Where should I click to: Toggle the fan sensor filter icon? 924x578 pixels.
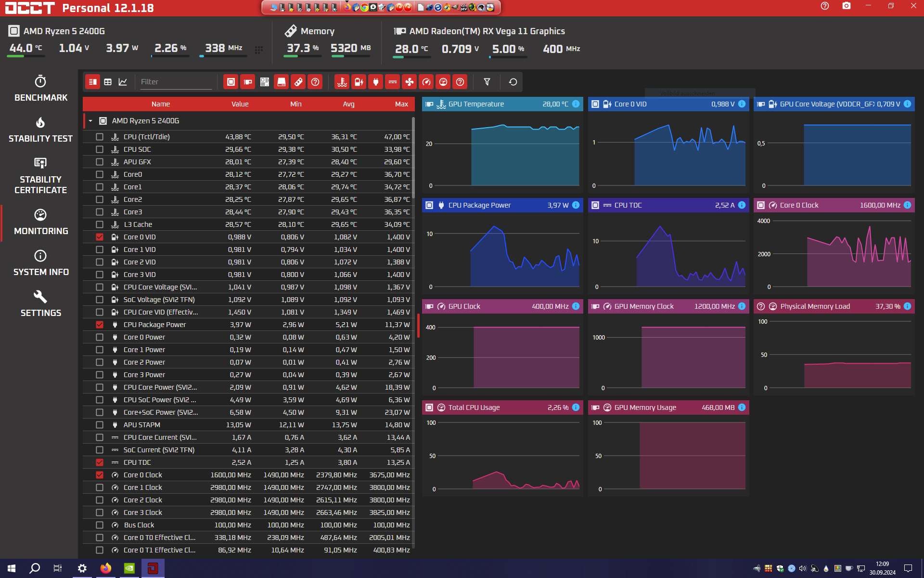pos(410,82)
